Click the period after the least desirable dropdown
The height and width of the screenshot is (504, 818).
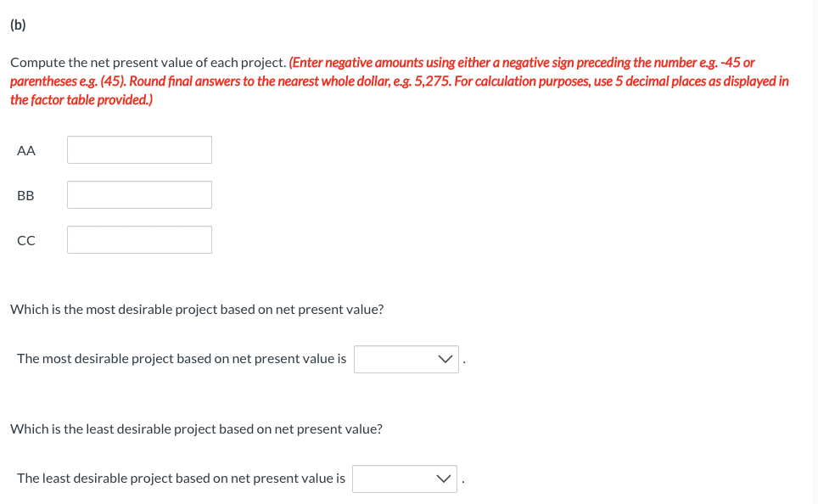pyautogui.click(x=462, y=480)
